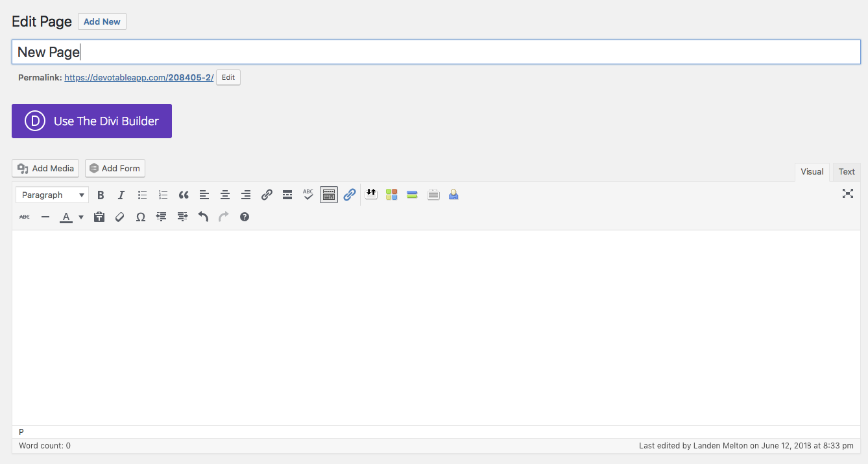The image size is (868, 464).
Task: Align text left
Action: pos(204,195)
